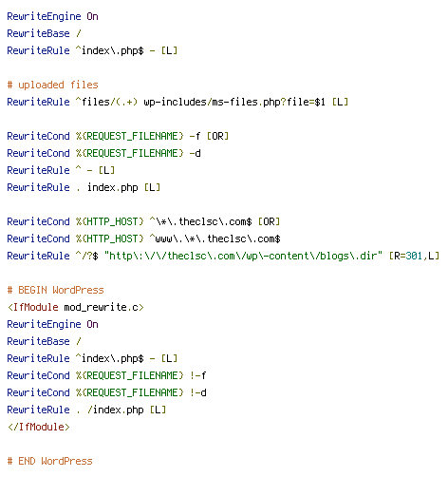448x477 pixels.
Task: Click the '# uploaded files' comment
Action: click(52, 85)
